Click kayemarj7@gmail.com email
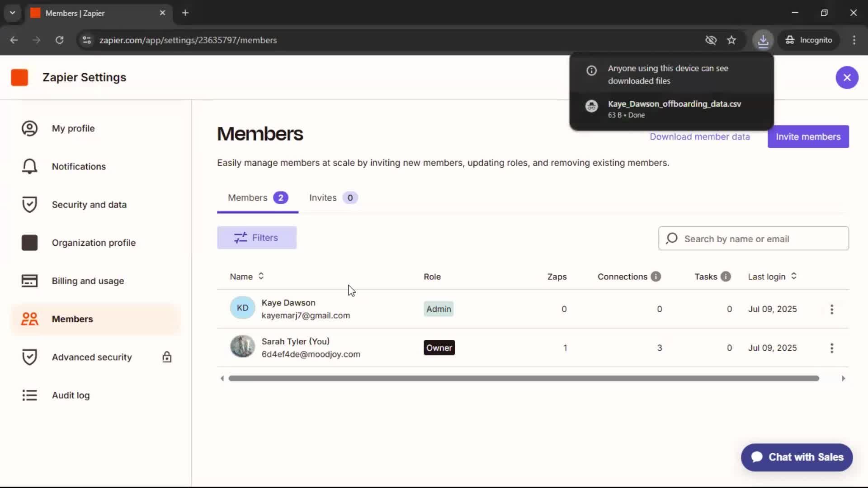 tap(306, 315)
